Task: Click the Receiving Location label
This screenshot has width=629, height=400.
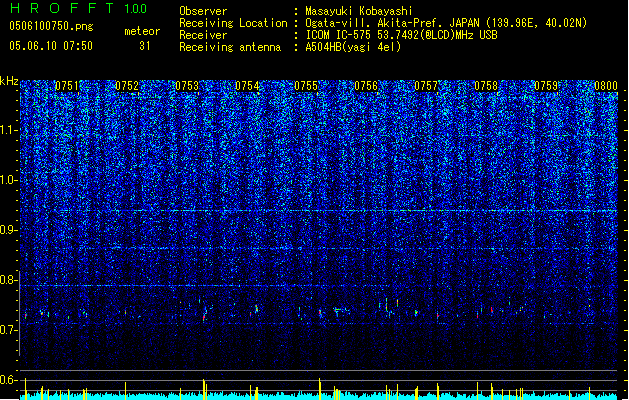Action: (x=233, y=23)
